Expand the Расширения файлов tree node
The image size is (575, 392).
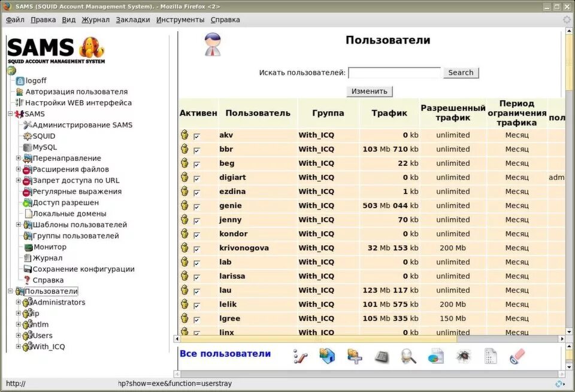click(19, 169)
